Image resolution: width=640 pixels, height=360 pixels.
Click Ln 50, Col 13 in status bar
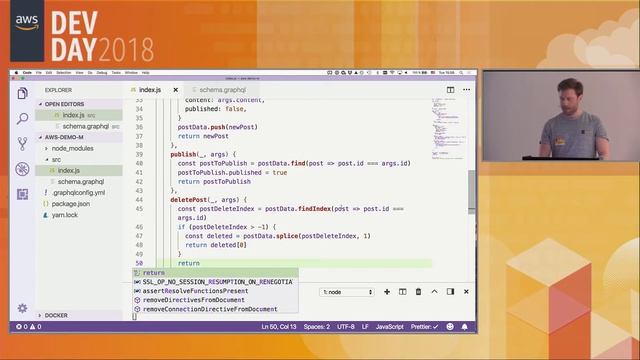coord(279,327)
